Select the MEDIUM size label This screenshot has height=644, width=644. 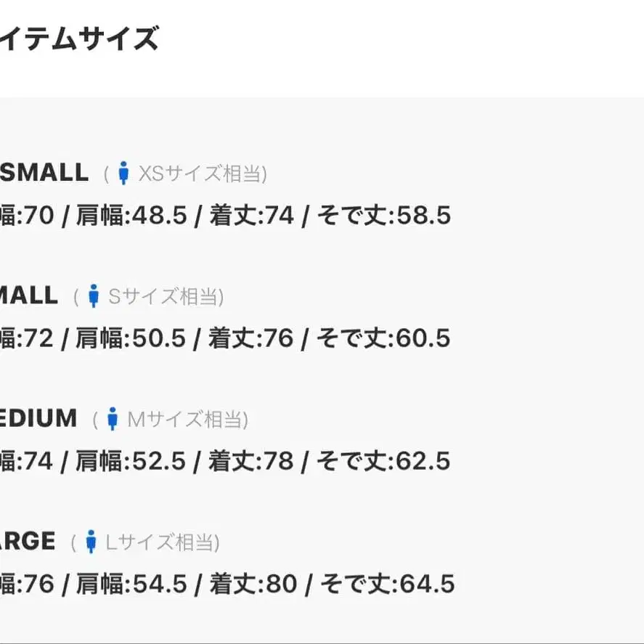coord(38,418)
